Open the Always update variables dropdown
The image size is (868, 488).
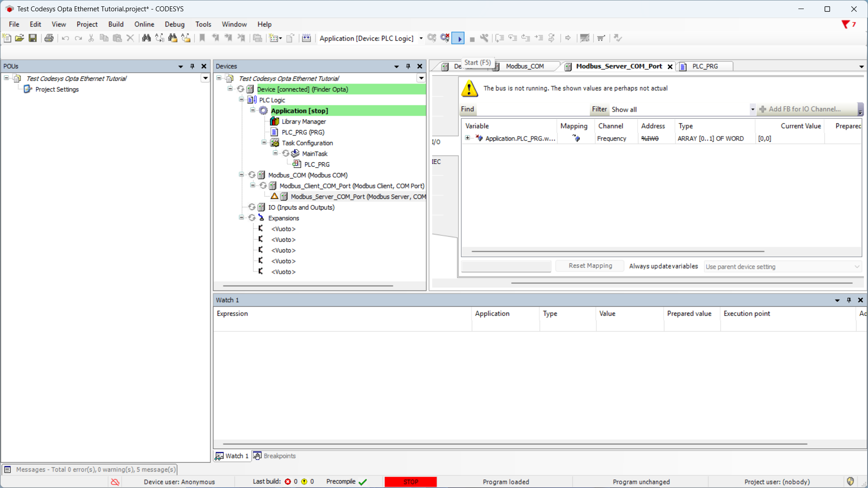(783, 267)
